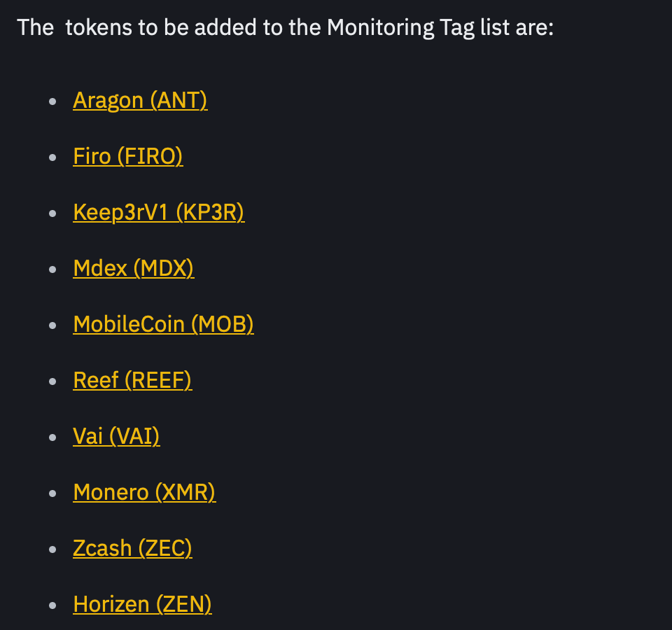Click the bullet point beside MobileCoin
This screenshot has width=672, height=630.
(x=52, y=325)
